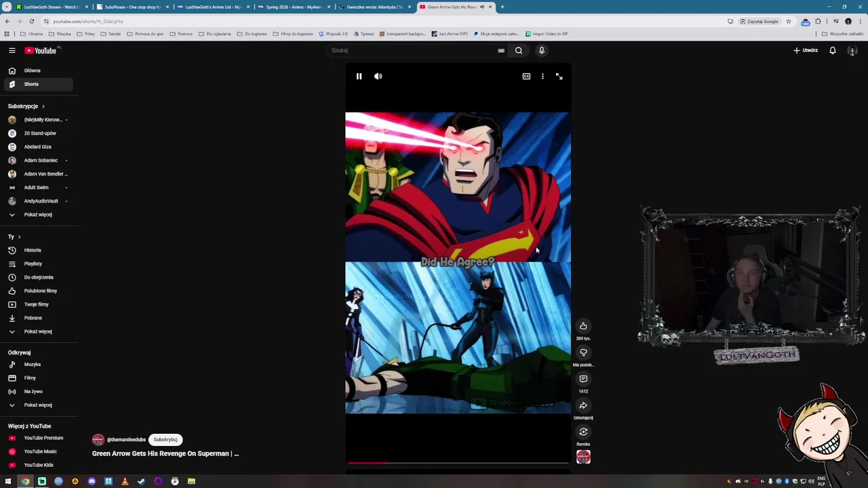
Task: Open YouTube notifications bell
Action: click(832, 50)
